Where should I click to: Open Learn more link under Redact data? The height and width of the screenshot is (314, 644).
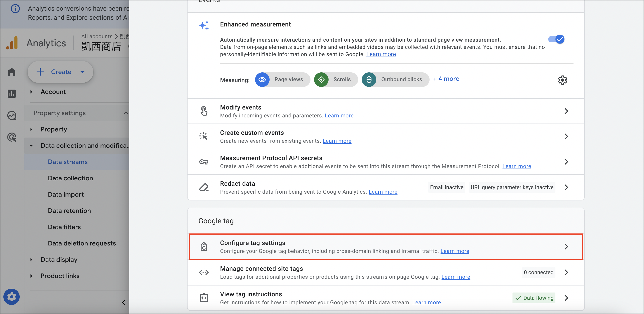[383, 192]
